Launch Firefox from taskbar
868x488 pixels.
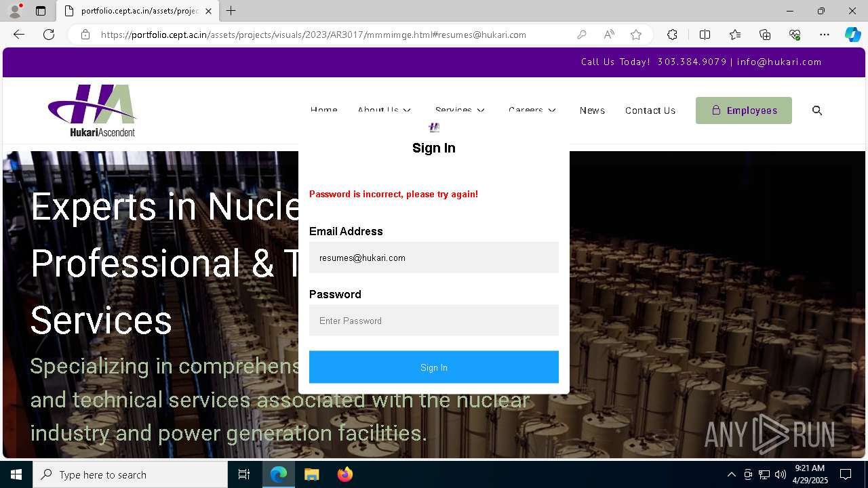click(344, 474)
